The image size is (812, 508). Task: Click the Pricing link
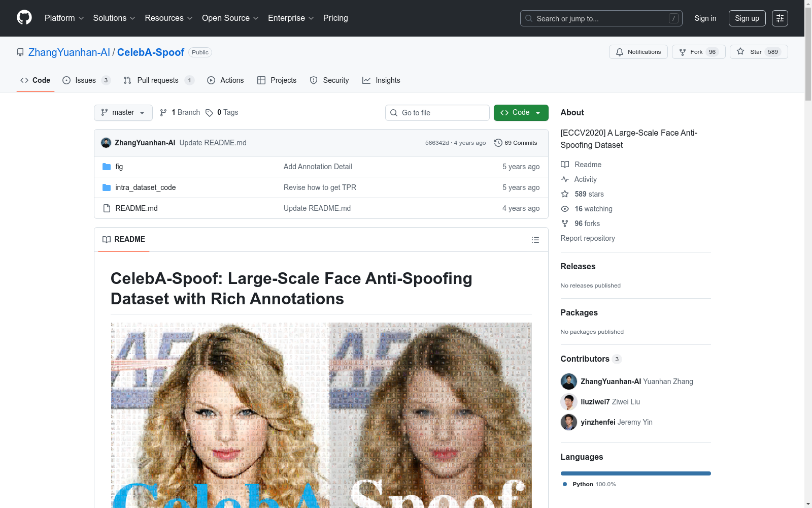[x=335, y=18]
